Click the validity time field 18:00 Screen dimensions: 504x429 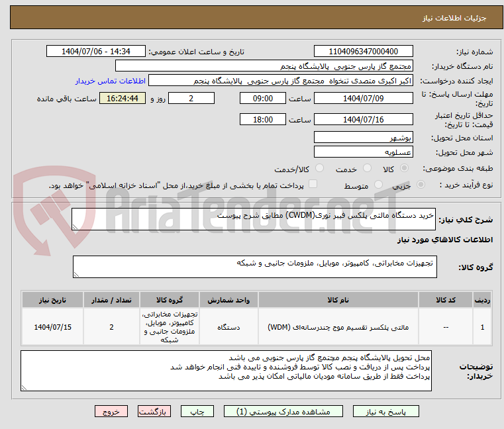[x=263, y=120]
